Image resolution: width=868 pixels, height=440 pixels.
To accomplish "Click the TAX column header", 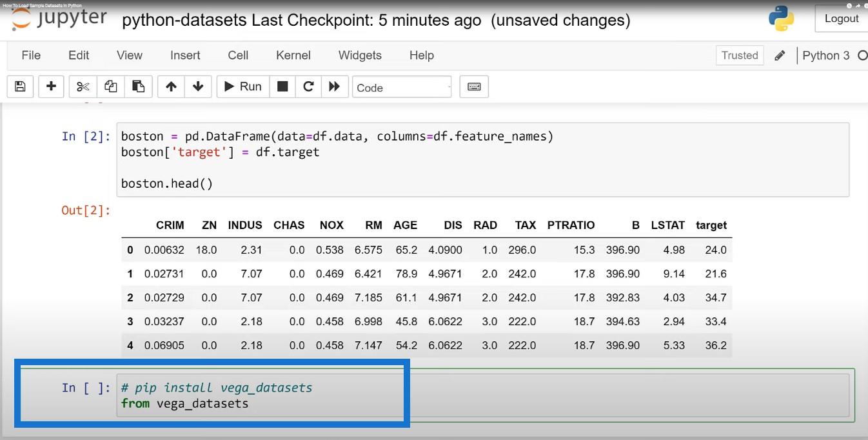I will 526,225.
